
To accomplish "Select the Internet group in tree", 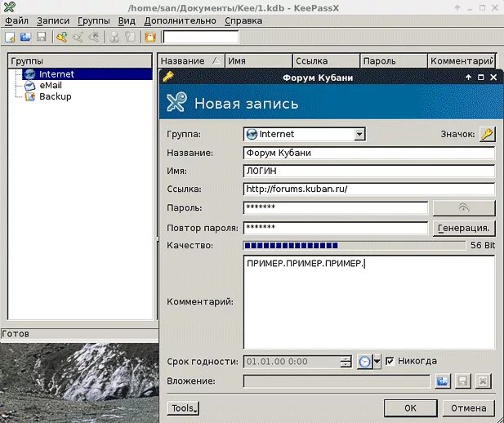I will [x=87, y=74].
